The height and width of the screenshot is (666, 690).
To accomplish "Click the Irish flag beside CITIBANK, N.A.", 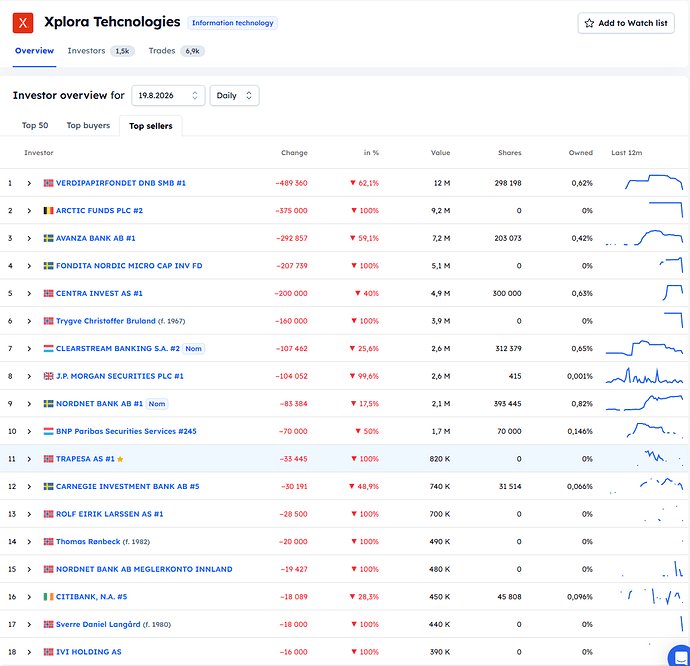I will [48, 597].
